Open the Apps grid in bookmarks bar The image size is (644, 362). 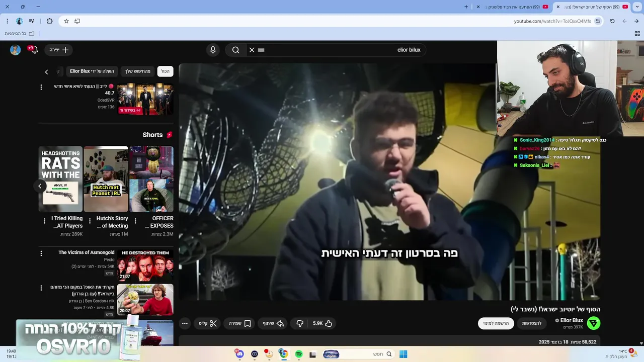click(x=637, y=34)
